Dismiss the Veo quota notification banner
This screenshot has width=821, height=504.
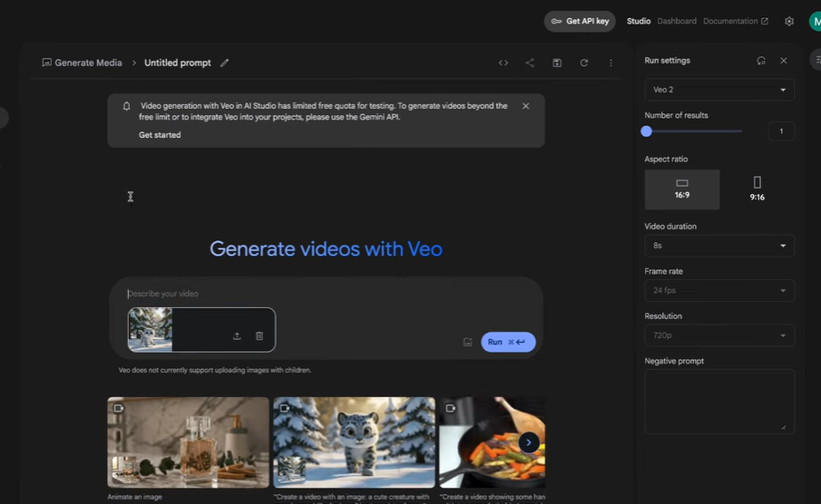(x=525, y=106)
